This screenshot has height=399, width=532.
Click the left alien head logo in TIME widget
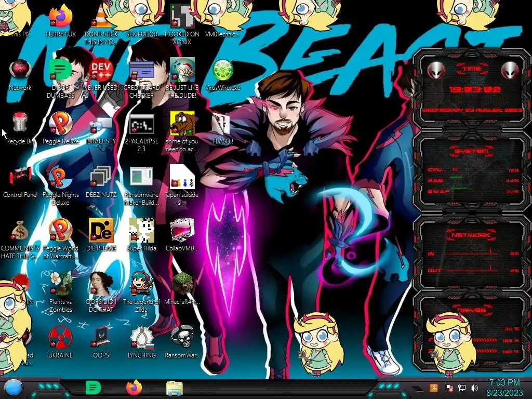436,71
